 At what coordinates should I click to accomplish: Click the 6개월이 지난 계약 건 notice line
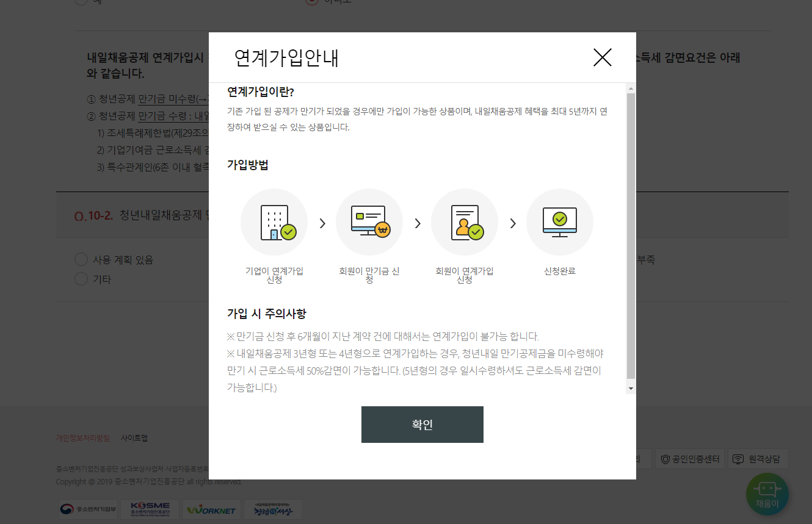point(383,337)
